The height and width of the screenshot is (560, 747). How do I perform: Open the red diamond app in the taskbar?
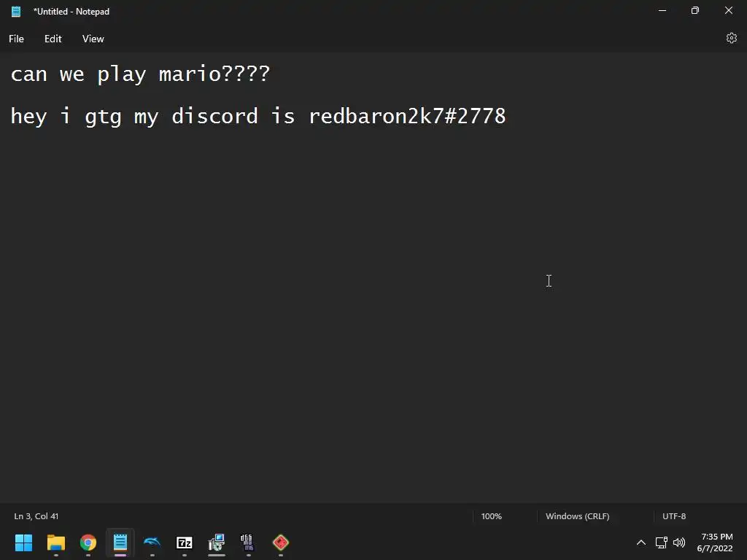tap(281, 542)
